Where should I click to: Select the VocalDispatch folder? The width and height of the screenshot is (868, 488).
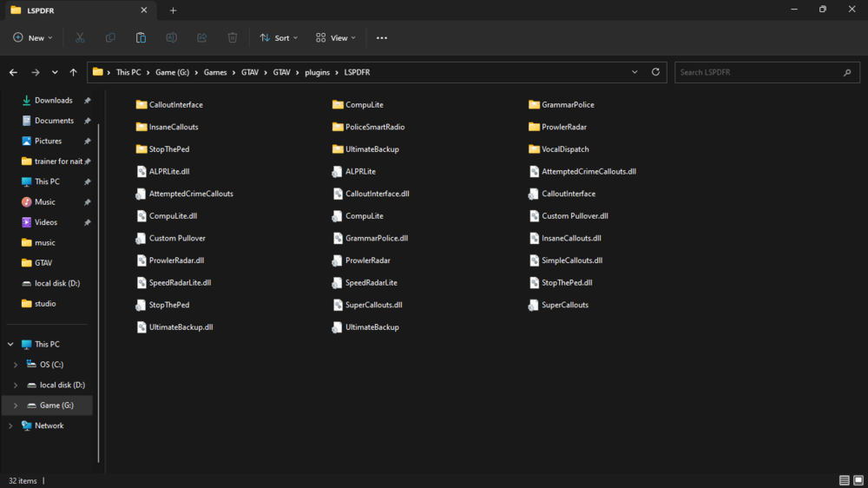[558, 149]
